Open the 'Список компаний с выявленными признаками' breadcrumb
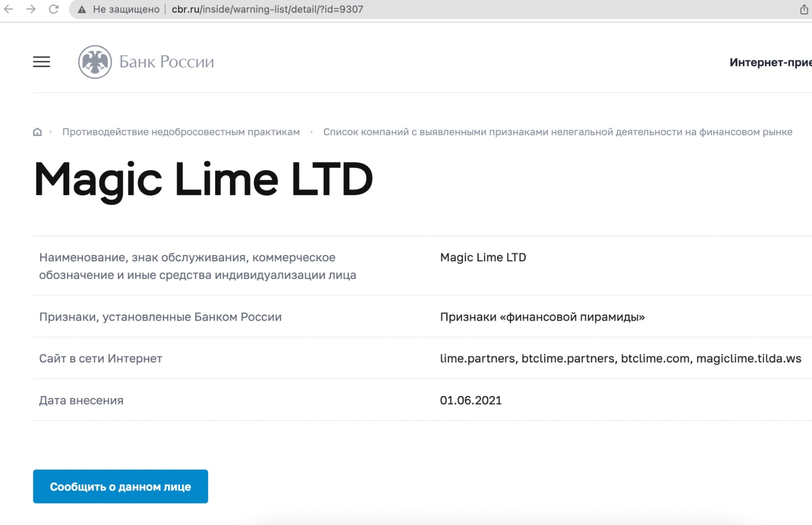Image resolution: width=812 pixels, height=525 pixels. tap(558, 132)
